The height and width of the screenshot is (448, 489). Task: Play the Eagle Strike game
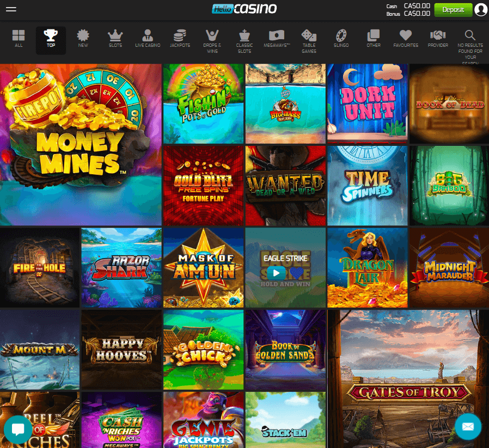coord(276,273)
